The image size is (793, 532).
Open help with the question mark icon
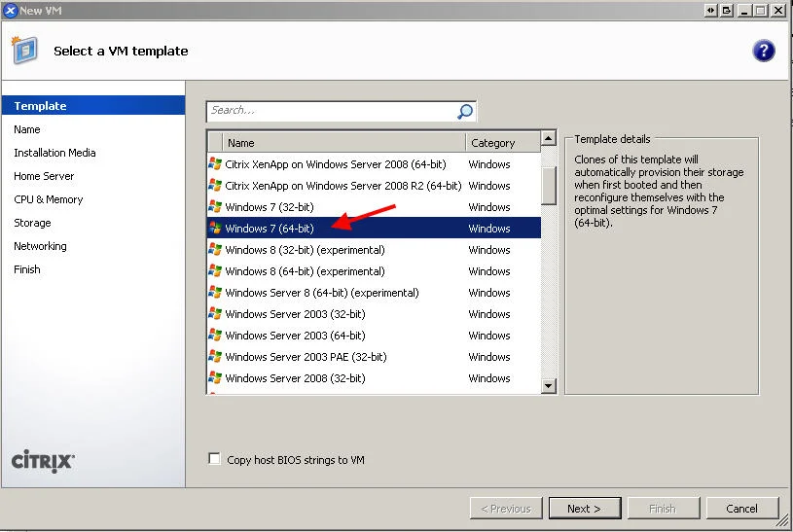[x=764, y=51]
